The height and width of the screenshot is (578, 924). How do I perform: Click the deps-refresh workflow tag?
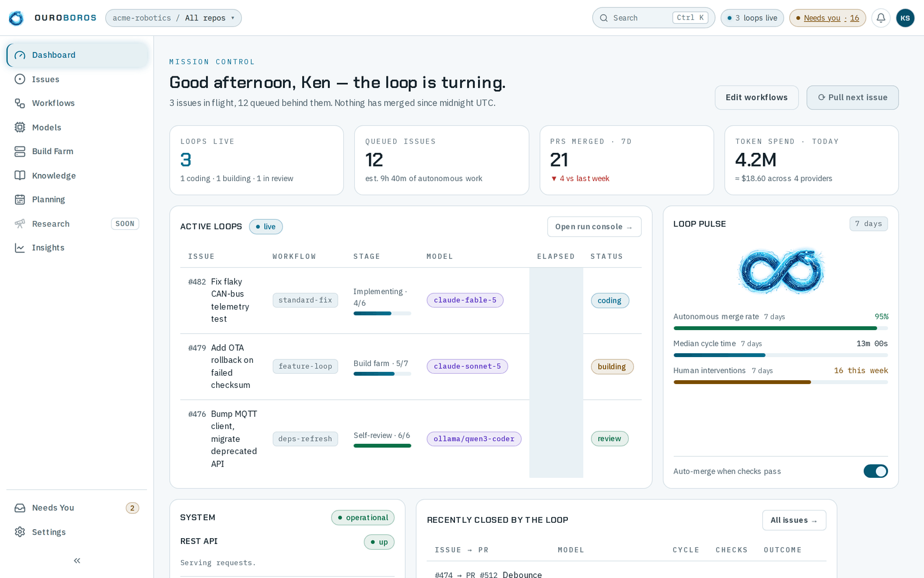click(x=305, y=439)
